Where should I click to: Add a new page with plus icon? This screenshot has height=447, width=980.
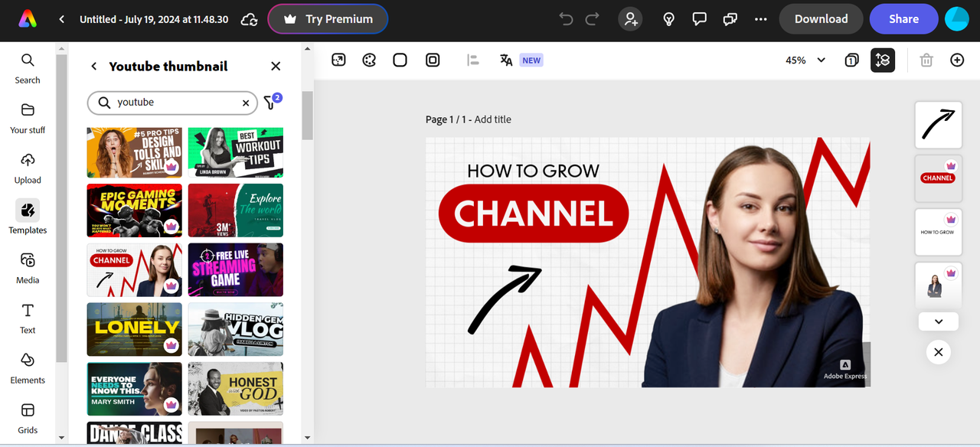pyautogui.click(x=957, y=60)
